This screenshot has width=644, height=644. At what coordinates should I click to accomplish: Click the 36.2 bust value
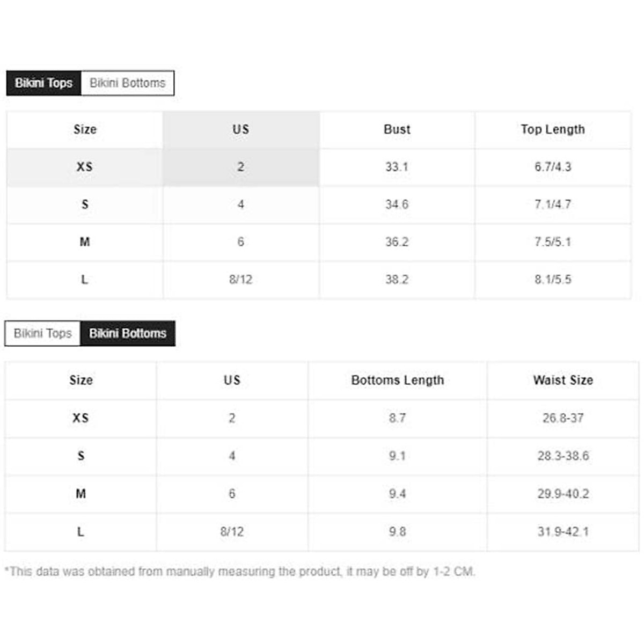coord(397,242)
